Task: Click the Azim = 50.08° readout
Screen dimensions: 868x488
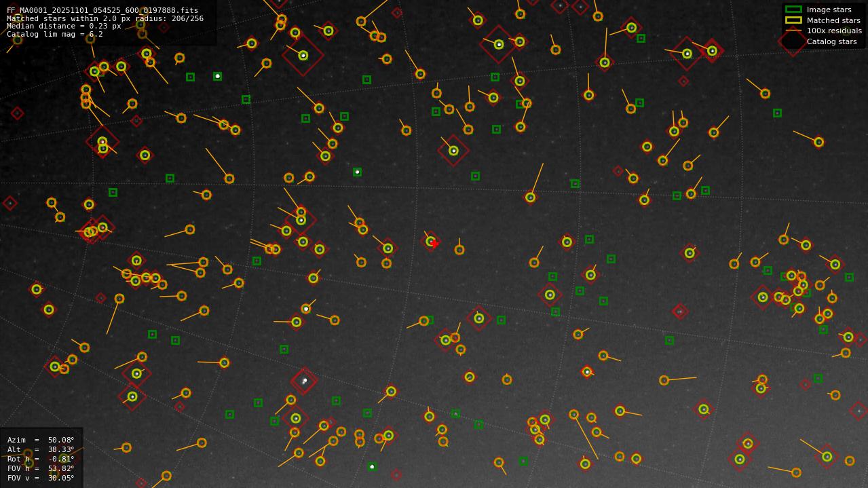Action: coord(41,440)
